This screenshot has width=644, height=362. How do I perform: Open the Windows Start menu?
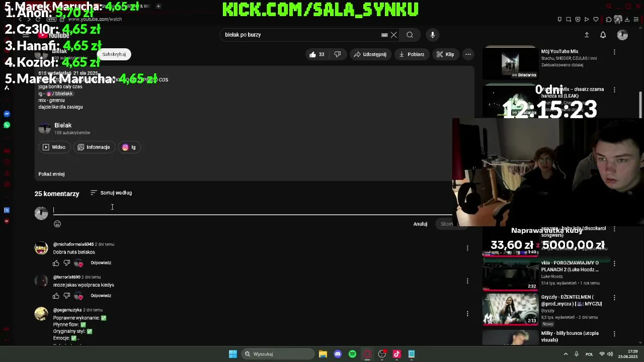pos(233,354)
